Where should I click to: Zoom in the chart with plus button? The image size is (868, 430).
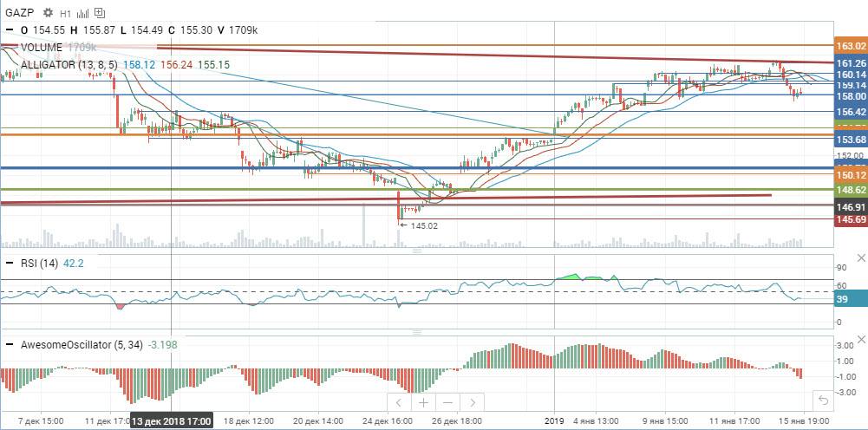coord(423,402)
